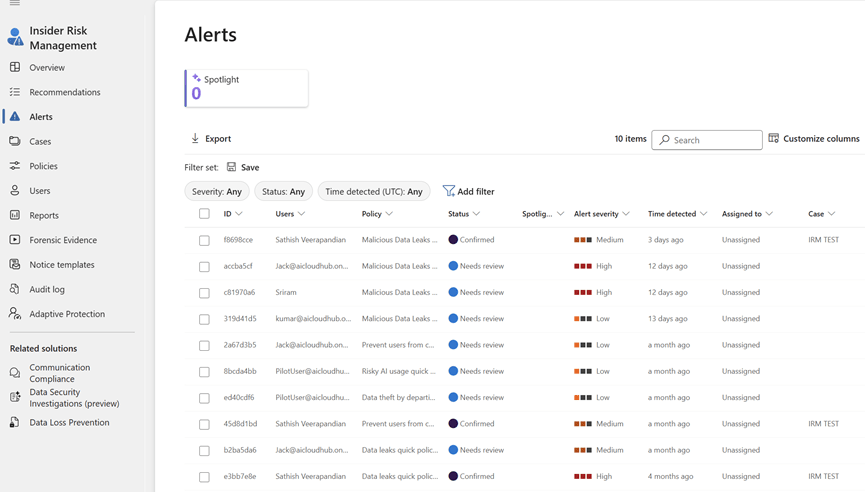Screen dimensions: 865x492
Task: Click the Audit log sidebar icon
Action: pyautogui.click(x=15, y=289)
